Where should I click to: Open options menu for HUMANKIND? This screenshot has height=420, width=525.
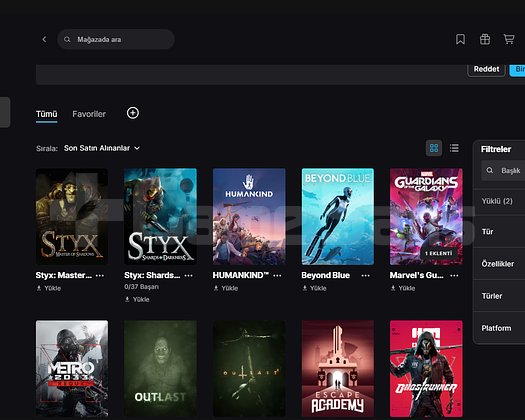pyautogui.click(x=277, y=275)
